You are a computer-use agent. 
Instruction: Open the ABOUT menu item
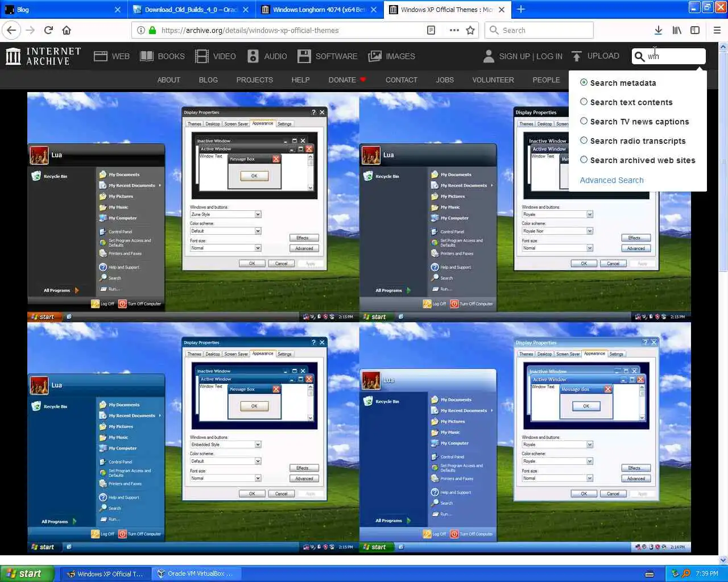point(168,80)
